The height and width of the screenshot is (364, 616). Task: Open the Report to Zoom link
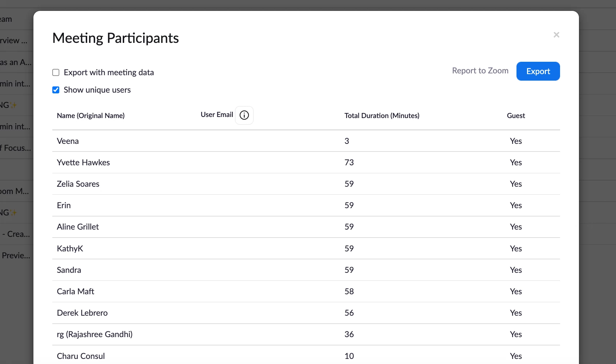480,71
